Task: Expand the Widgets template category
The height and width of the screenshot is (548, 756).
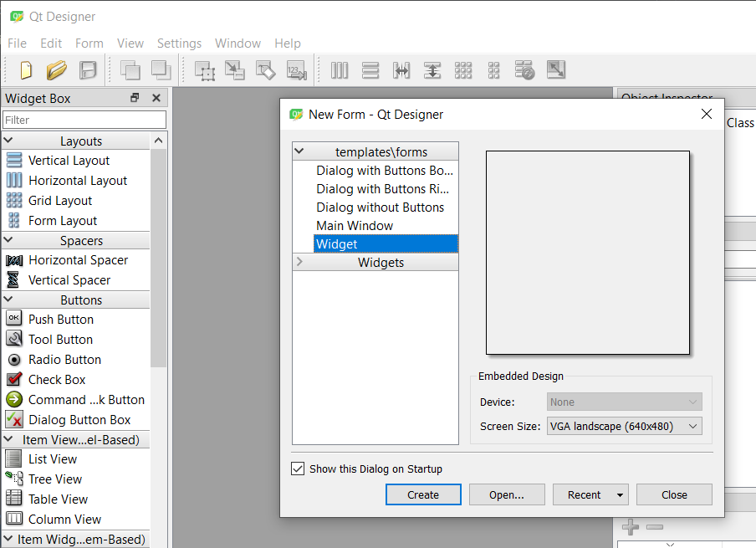Action: 299,262
